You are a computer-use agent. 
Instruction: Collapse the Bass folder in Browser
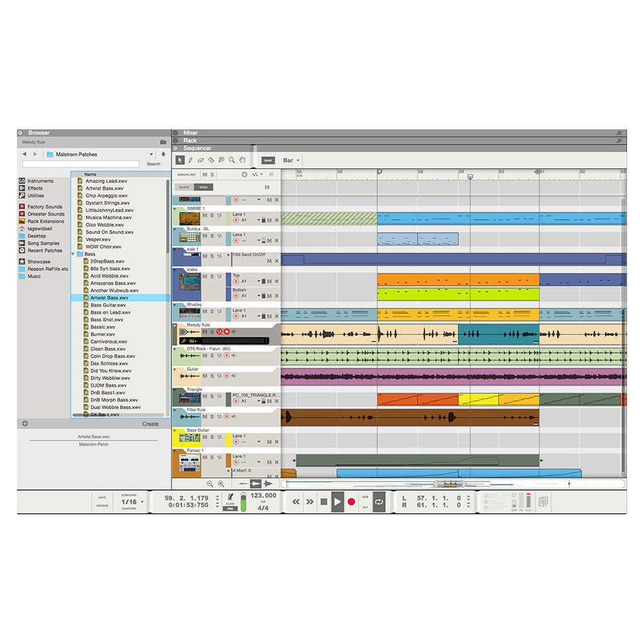73,254
